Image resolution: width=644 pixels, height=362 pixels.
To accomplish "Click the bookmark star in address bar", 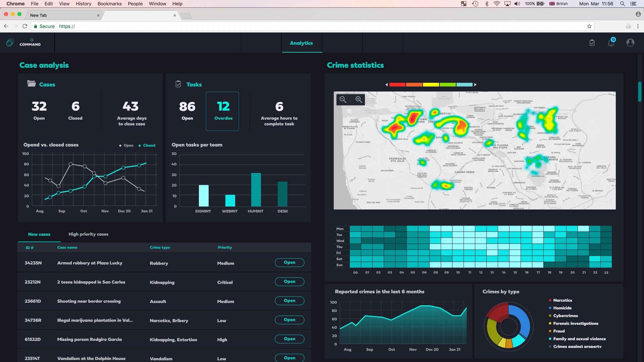I will (x=589, y=26).
